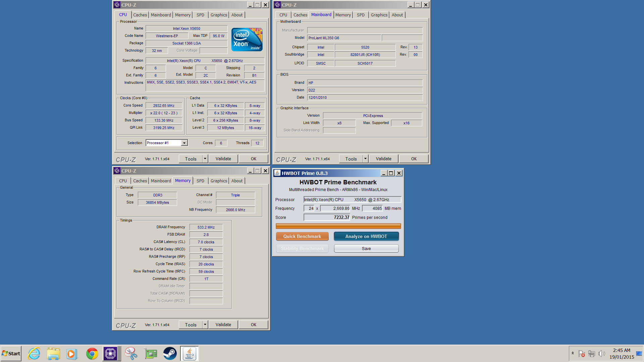Image resolution: width=644 pixels, height=362 pixels.
Task: Open Internet Explorer from the taskbar
Action: [34, 354]
